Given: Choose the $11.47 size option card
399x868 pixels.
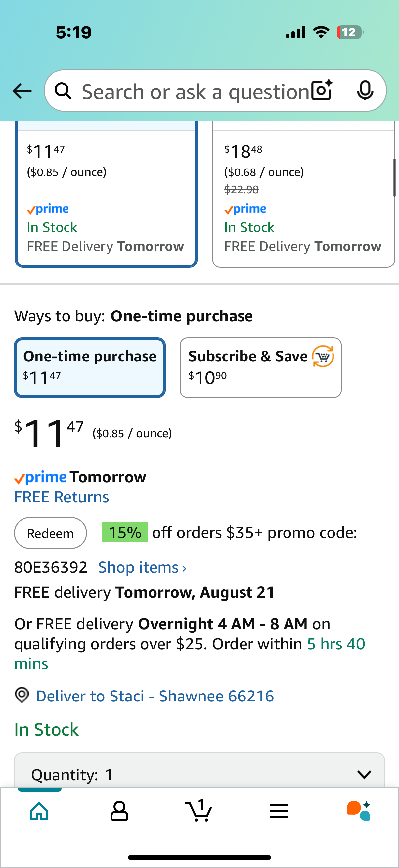Looking at the screenshot, I should pos(106,194).
